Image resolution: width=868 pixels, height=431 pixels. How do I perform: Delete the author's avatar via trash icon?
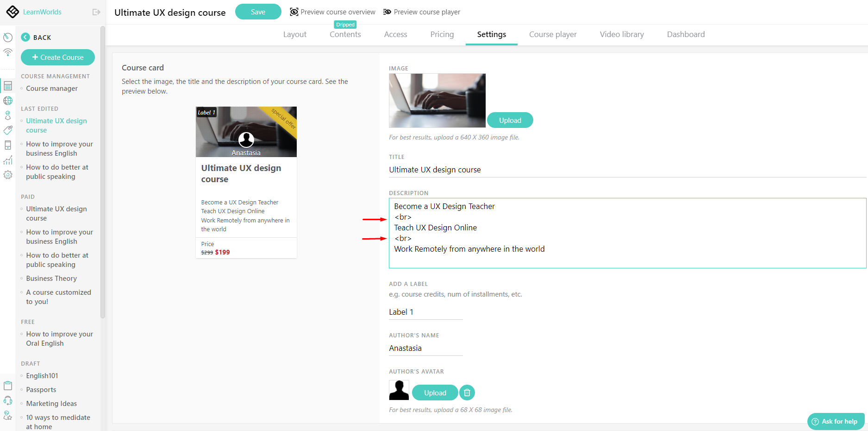[x=467, y=392]
